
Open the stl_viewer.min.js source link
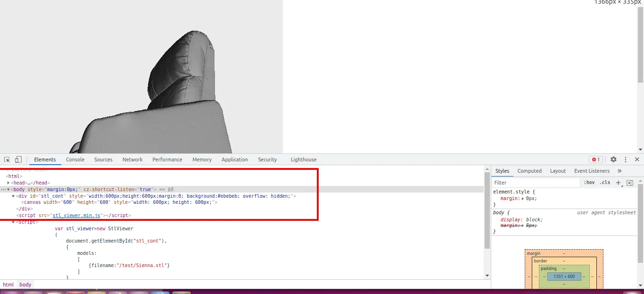coord(76,215)
